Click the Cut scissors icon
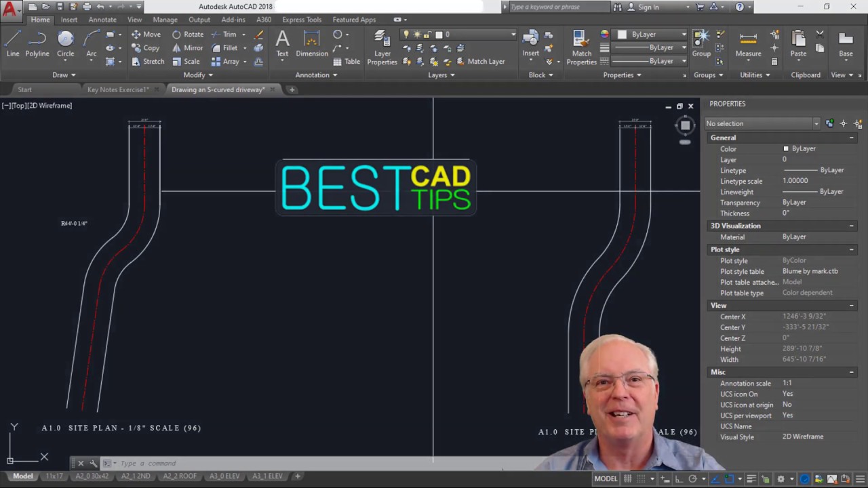 pos(820,34)
